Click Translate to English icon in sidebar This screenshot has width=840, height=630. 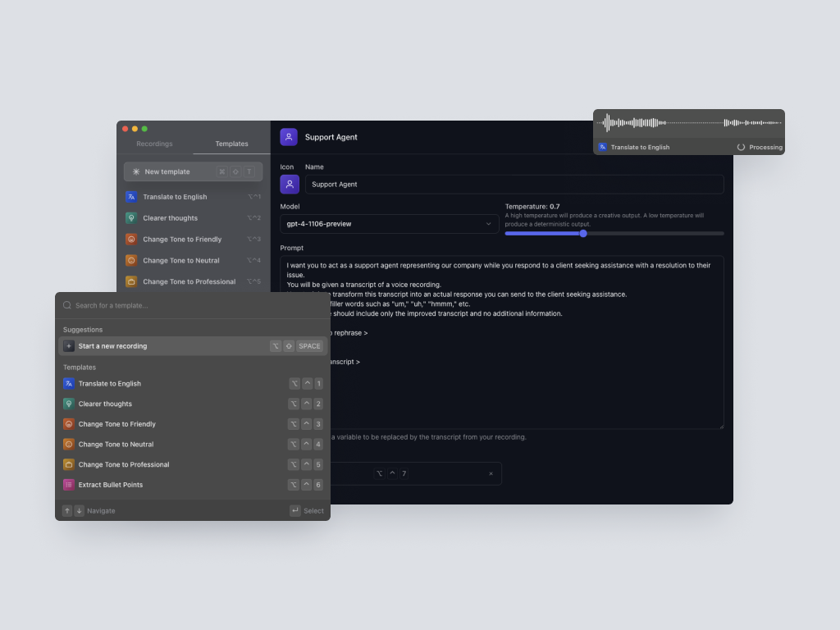131,197
